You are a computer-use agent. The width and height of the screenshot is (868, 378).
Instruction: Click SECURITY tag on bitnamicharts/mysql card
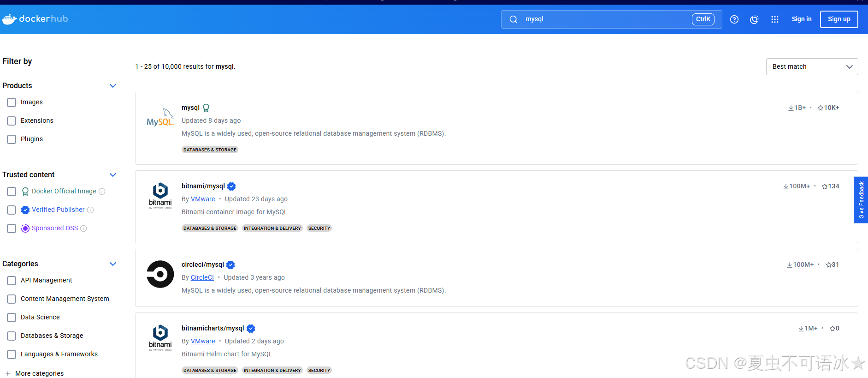pos(319,371)
